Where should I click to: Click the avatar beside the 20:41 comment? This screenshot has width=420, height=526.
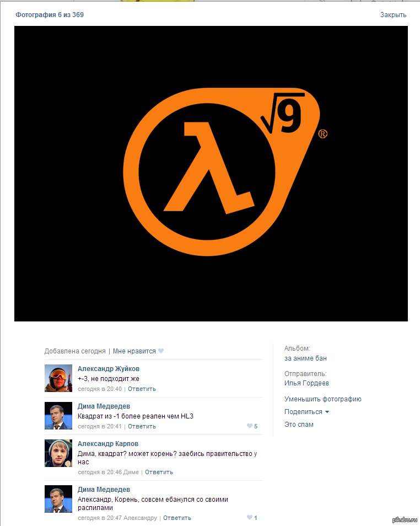pyautogui.click(x=58, y=416)
